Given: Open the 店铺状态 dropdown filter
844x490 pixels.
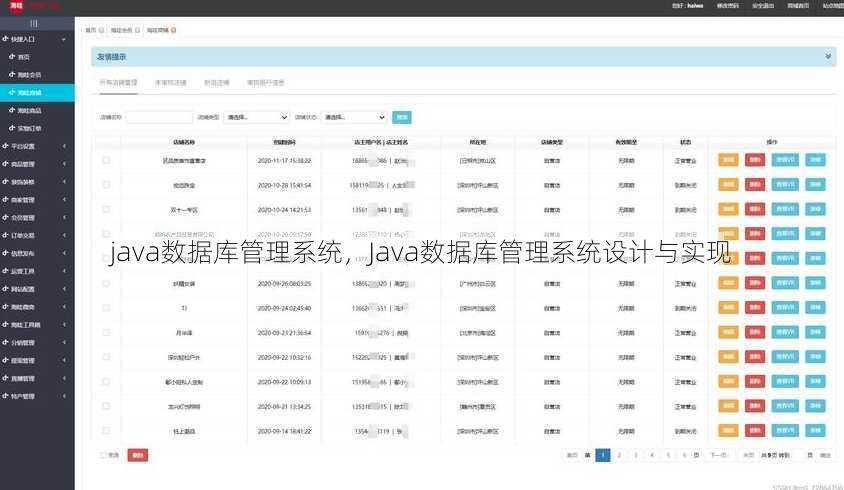Looking at the screenshot, I should 354,117.
